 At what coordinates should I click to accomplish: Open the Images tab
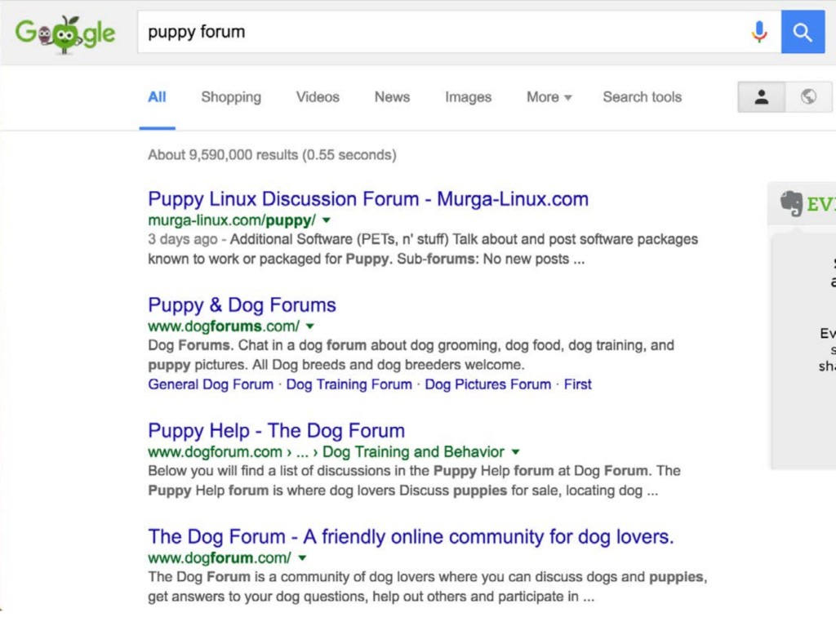(x=468, y=97)
